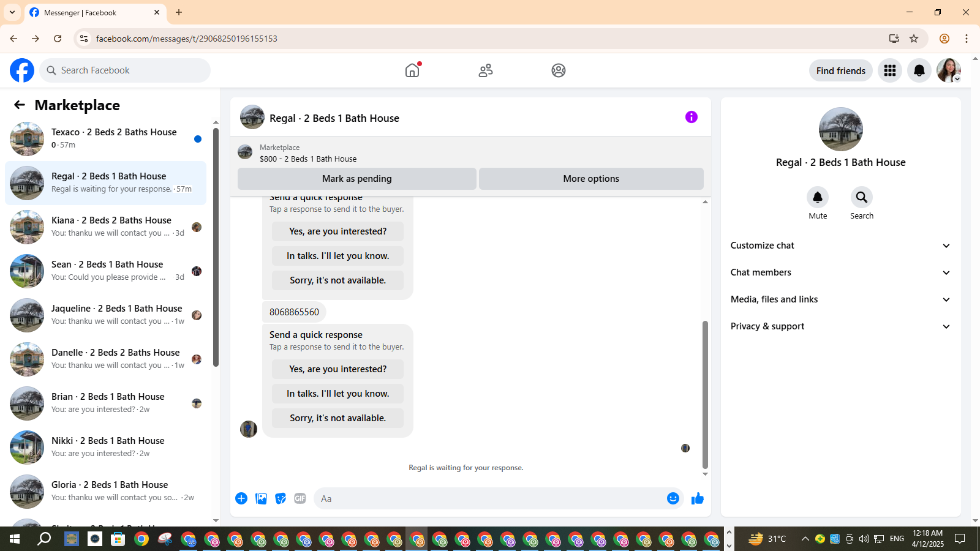Go back from Marketplace with the arrow
The width and height of the screenshot is (980, 551).
(x=20, y=105)
